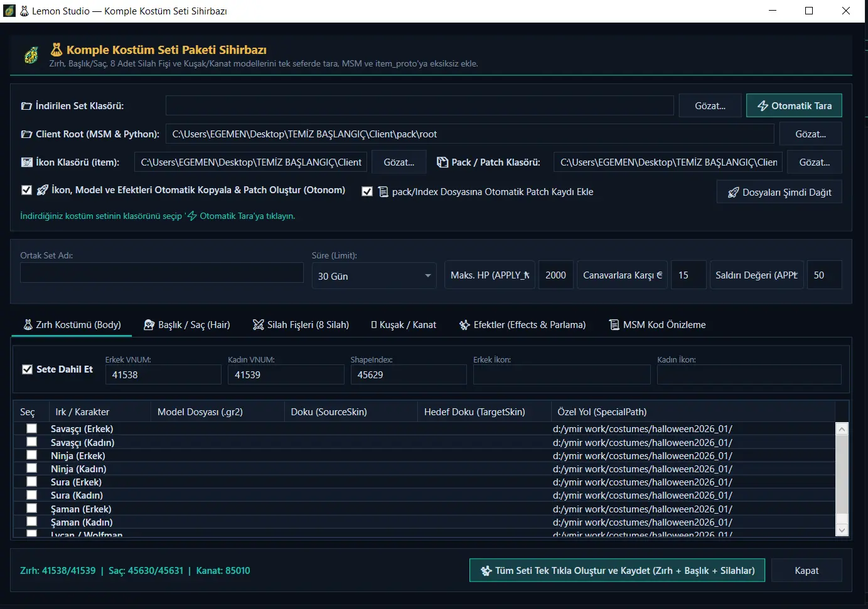Click the Otomatik Tara button

pos(794,106)
